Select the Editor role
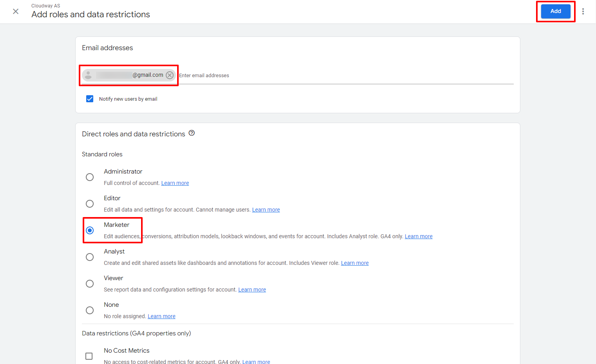 (x=90, y=203)
